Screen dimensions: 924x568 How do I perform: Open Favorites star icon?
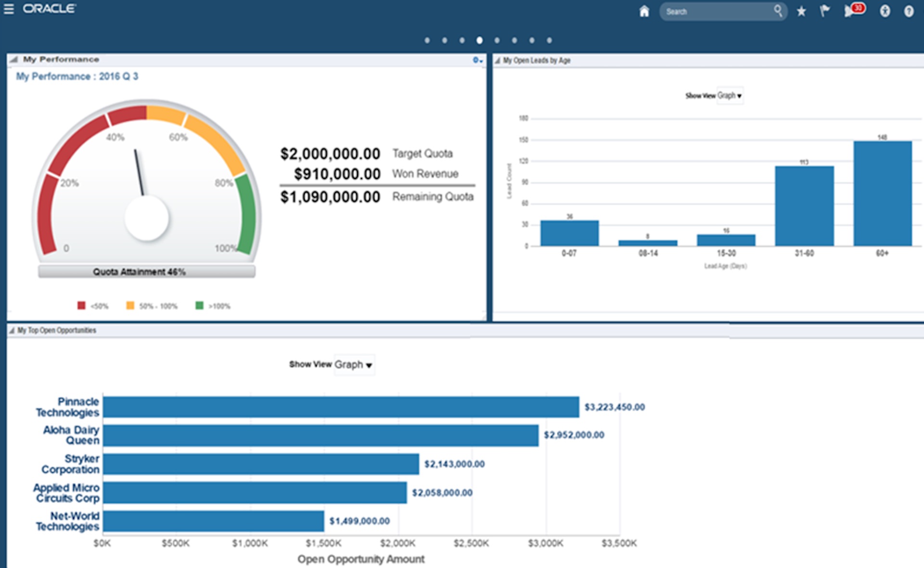[x=801, y=11]
